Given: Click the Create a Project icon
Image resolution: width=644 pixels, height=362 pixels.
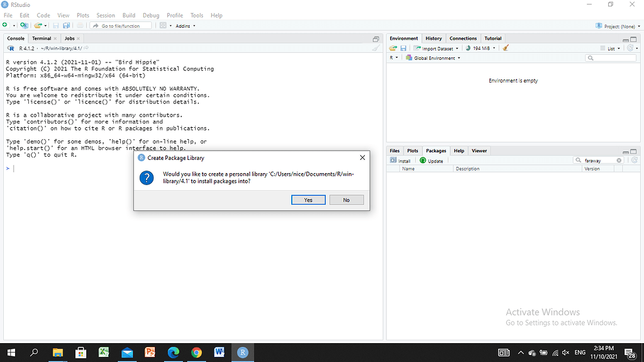Looking at the screenshot, I should (x=25, y=26).
